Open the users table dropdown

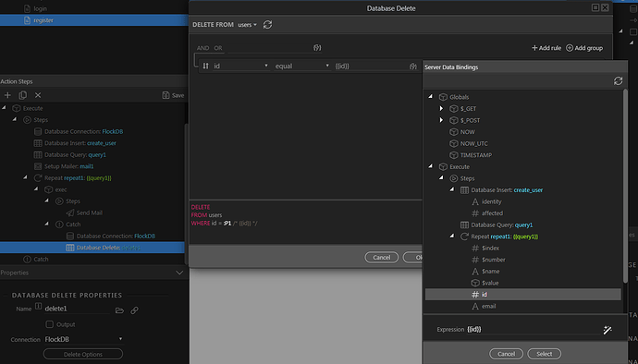point(248,25)
